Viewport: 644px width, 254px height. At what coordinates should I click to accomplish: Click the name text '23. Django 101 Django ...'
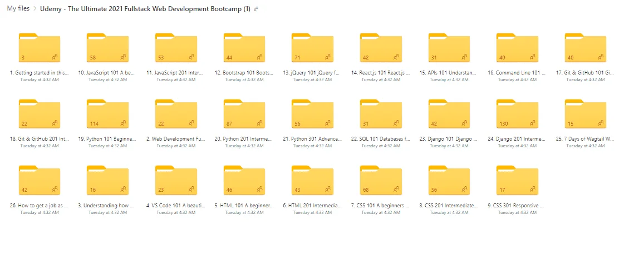449,140
